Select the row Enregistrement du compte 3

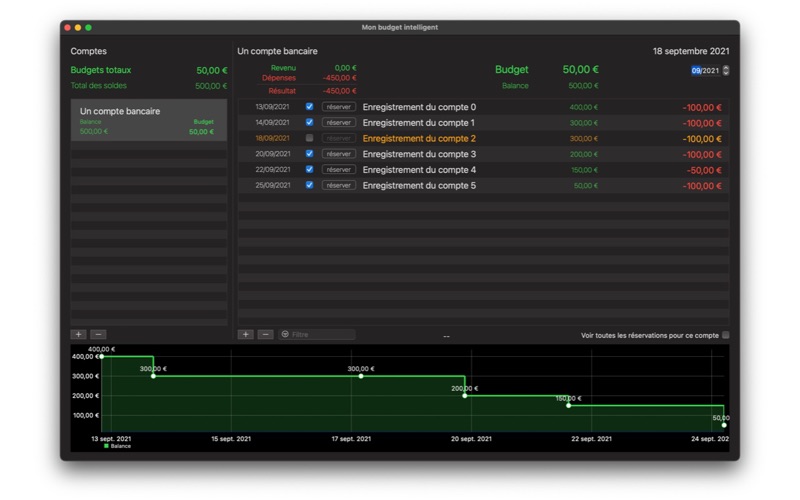[x=483, y=154]
